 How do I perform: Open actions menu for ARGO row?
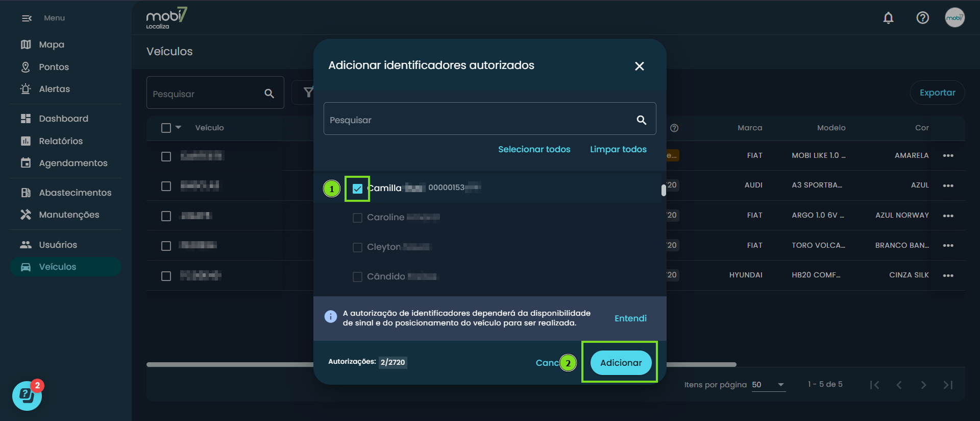pos(948,216)
